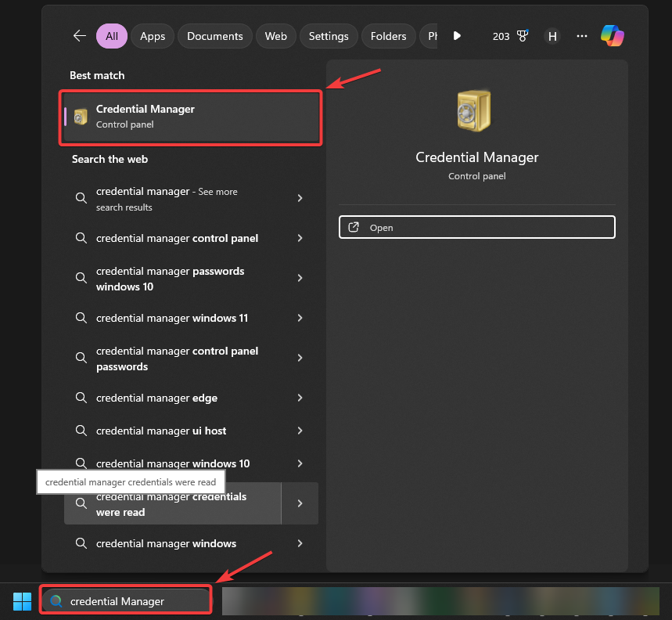Select the Folders search filter
672x620 pixels.
388,35
